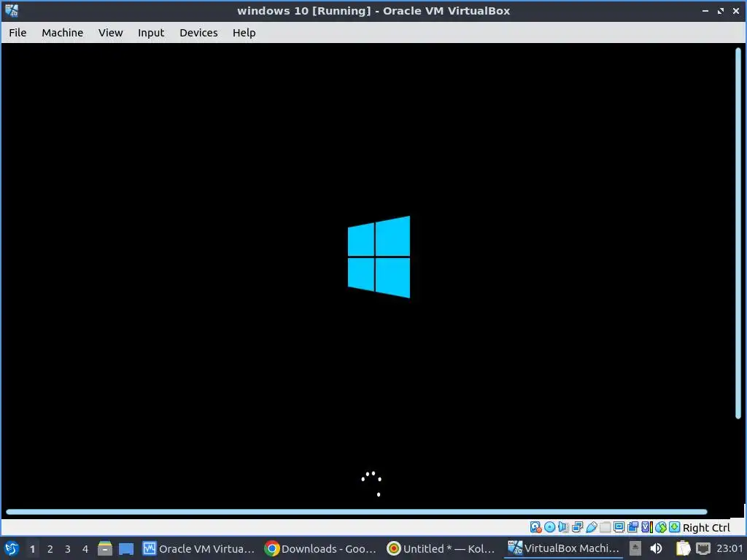Click the hard disk activity status icon
Viewport: 747px width, 560px height.
tap(536, 527)
